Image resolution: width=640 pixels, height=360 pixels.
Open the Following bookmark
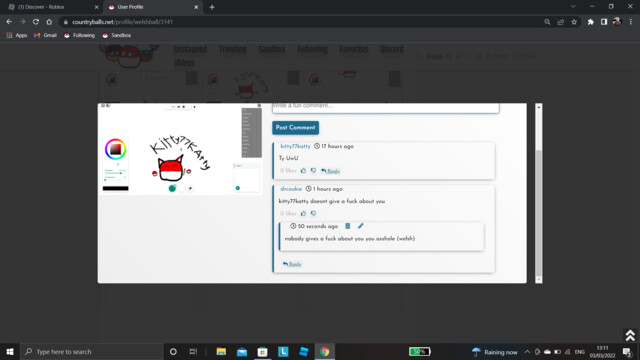click(79, 36)
